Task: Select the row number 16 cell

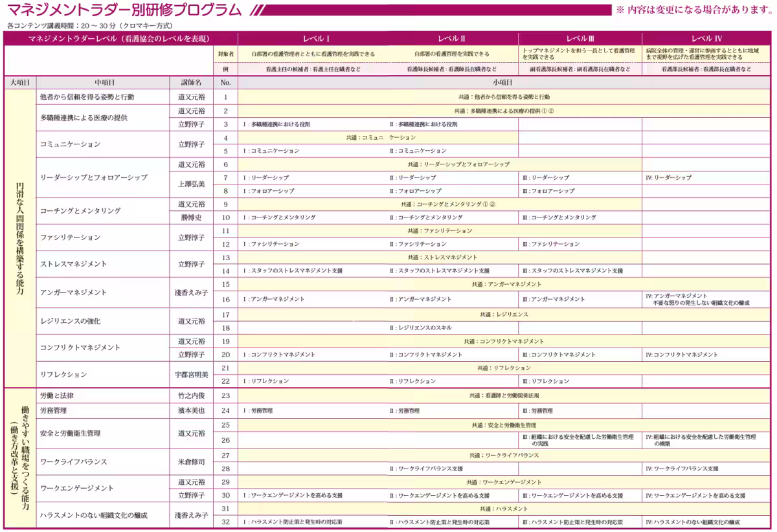Action: point(225,300)
